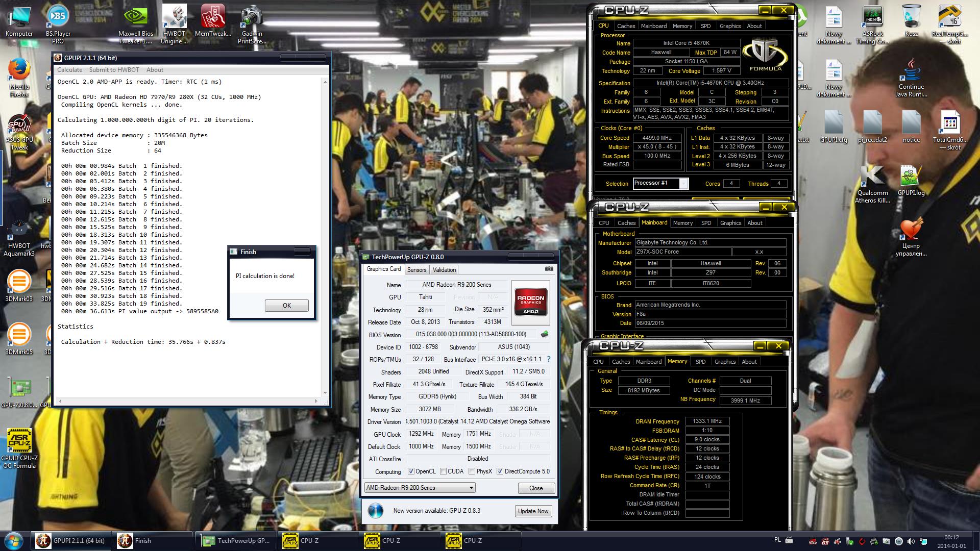Click the DRAM Frequency value 1333.1 MHz
Screen dimensions: 980x551
click(x=707, y=421)
